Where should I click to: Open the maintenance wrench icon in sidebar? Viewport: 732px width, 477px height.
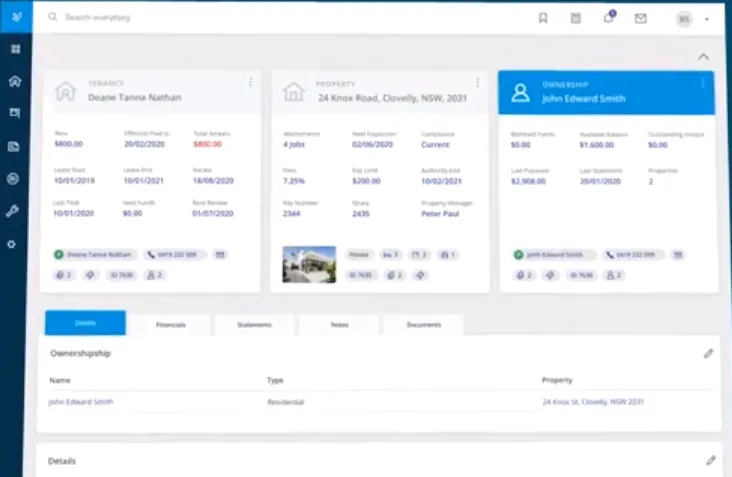point(13,211)
